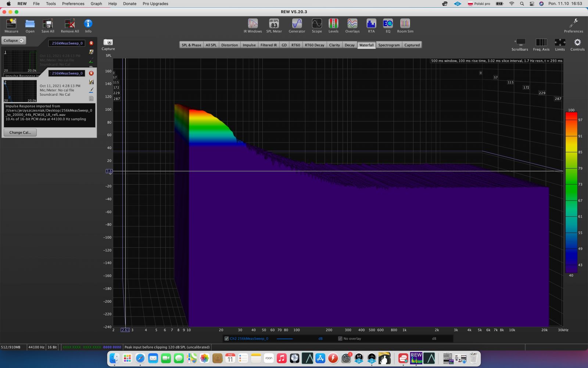Edit measurement 2 name field

pos(67,73)
